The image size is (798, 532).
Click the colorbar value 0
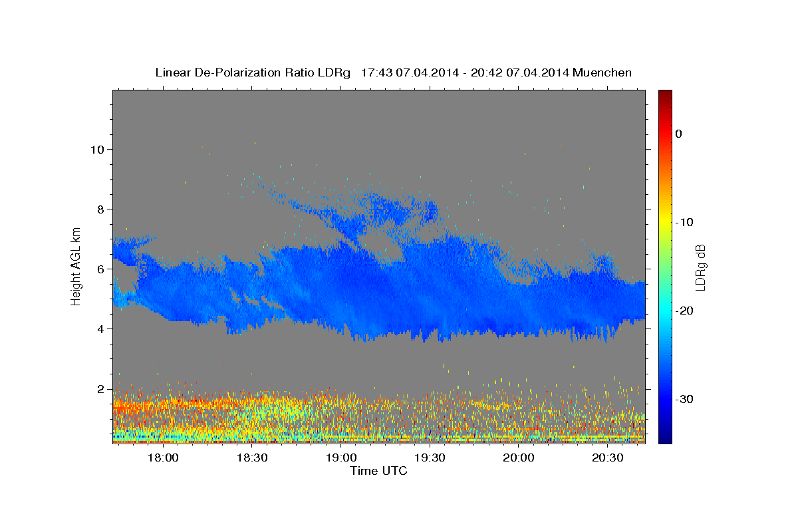pos(679,134)
